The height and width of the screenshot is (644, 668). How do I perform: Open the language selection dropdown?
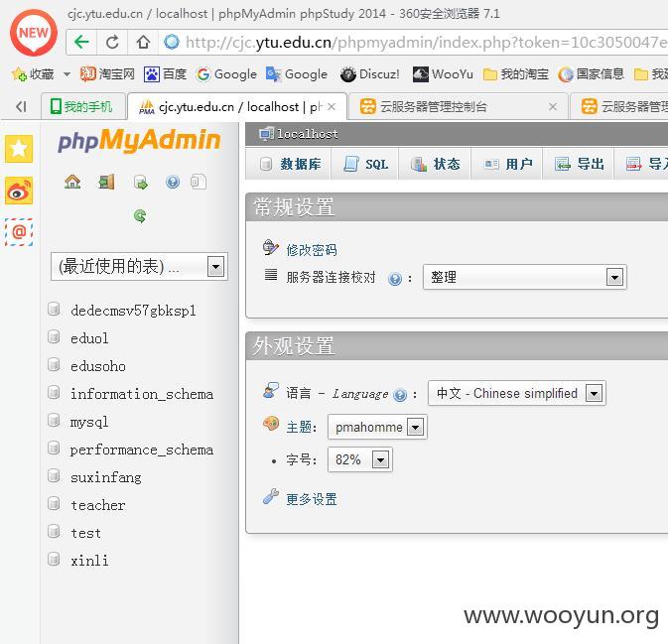point(517,393)
